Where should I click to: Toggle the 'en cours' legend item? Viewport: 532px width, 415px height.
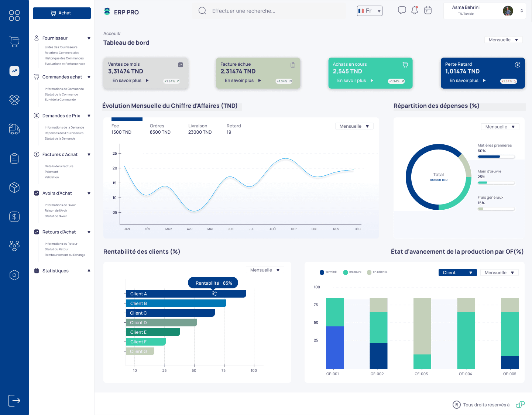coord(352,272)
